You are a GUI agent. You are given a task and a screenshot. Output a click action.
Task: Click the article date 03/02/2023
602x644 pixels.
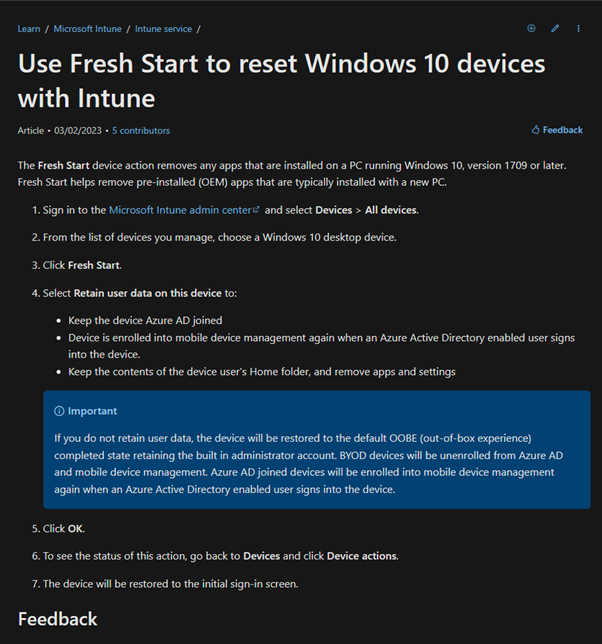point(78,131)
